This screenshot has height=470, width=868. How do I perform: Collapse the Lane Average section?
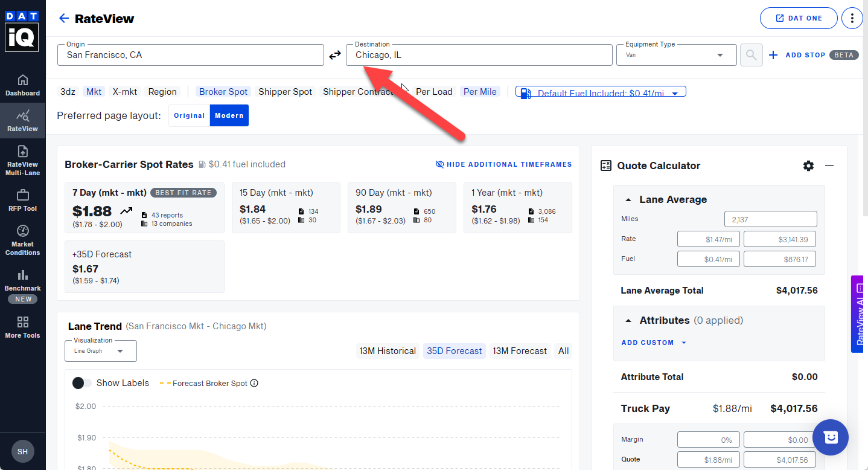pos(628,199)
